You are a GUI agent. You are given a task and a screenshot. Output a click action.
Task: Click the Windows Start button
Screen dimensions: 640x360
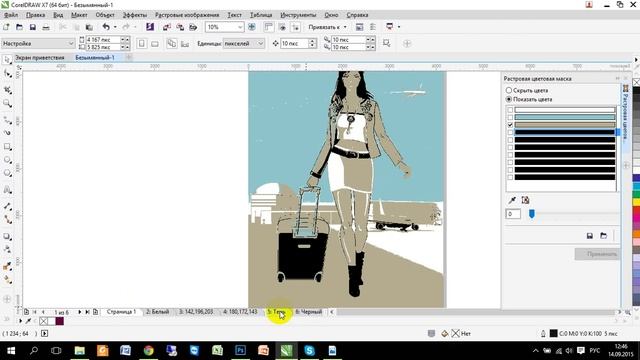pos(11,350)
